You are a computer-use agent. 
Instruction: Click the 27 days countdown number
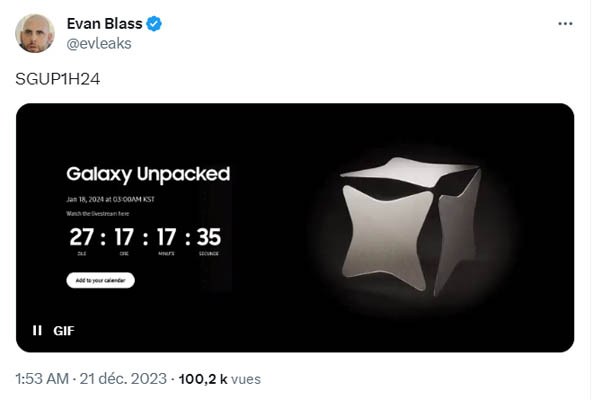click(x=82, y=237)
